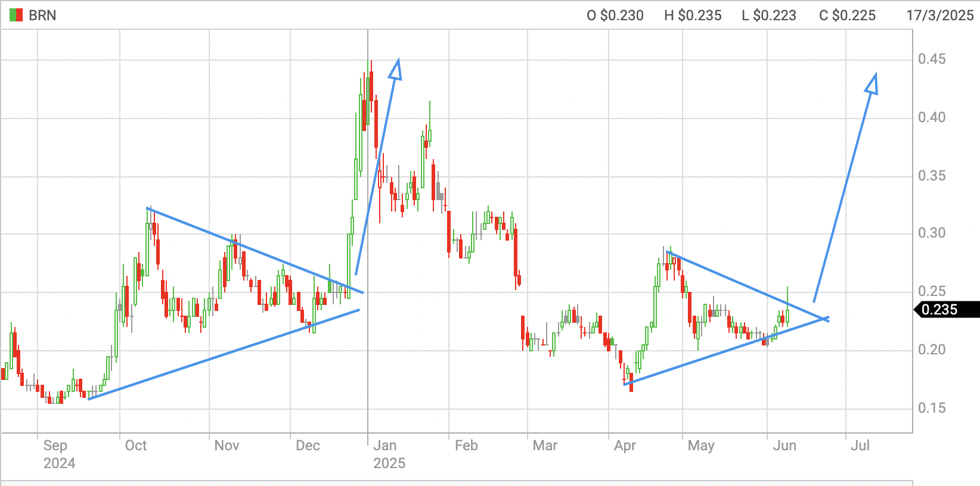Click the Apr label on time axis

click(625, 445)
